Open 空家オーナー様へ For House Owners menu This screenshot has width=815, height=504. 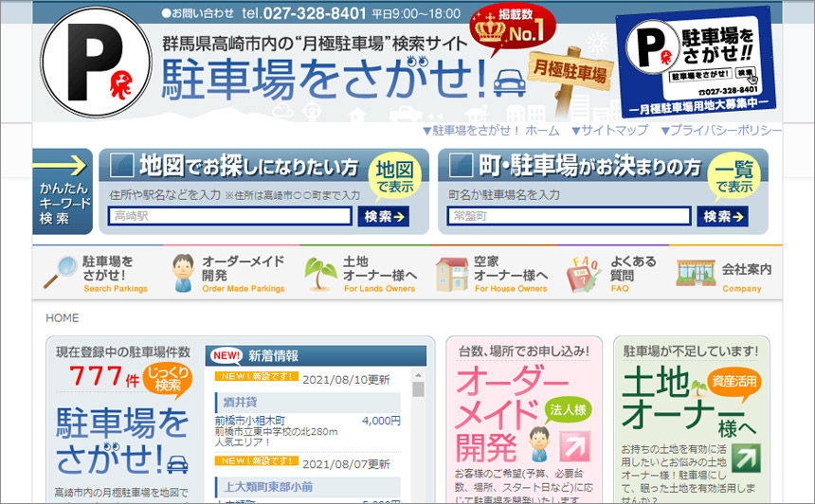492,273
